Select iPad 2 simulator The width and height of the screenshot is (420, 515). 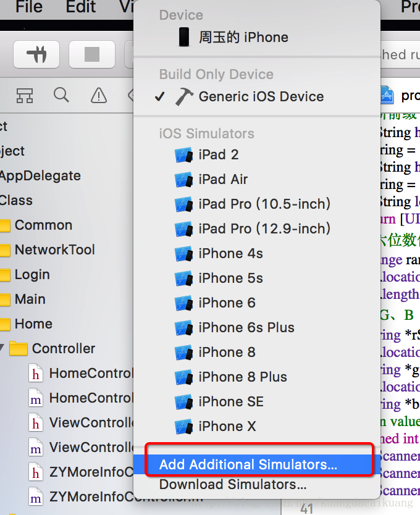(257, 155)
